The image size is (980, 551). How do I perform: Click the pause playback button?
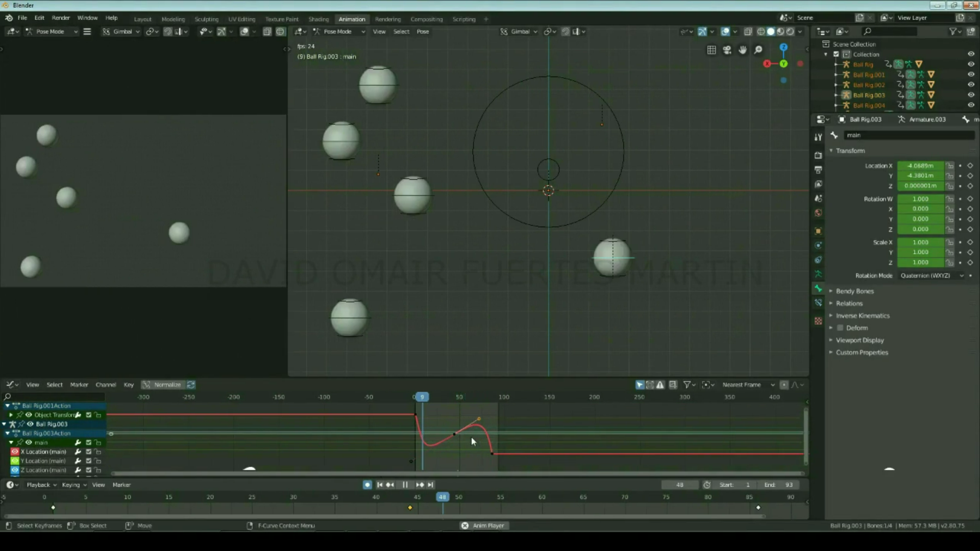405,485
